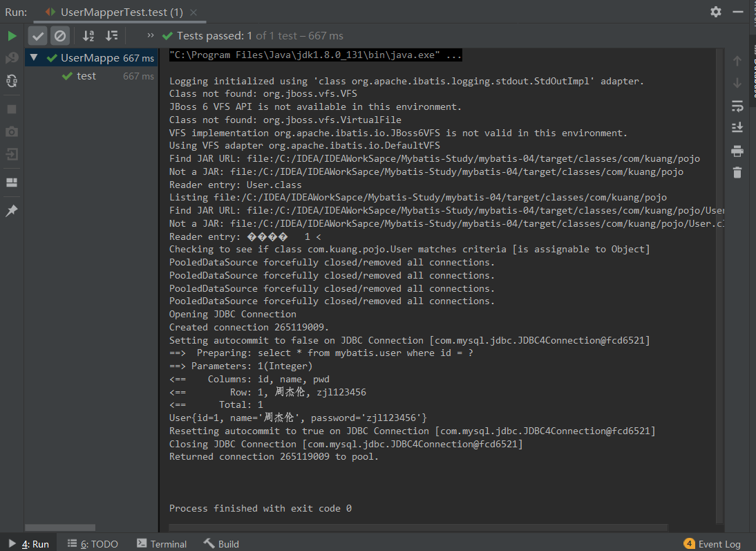Click 'Checking to see if class com.kuang.pojo.User' line

[409, 250]
